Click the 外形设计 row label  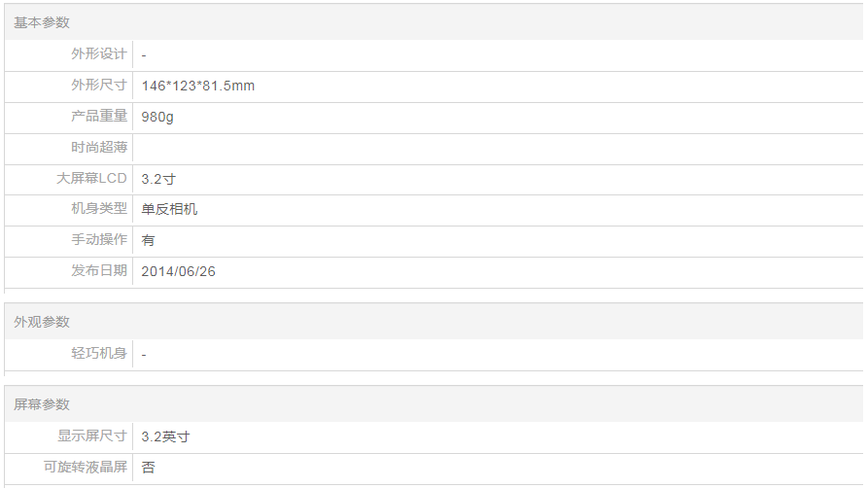click(98, 54)
